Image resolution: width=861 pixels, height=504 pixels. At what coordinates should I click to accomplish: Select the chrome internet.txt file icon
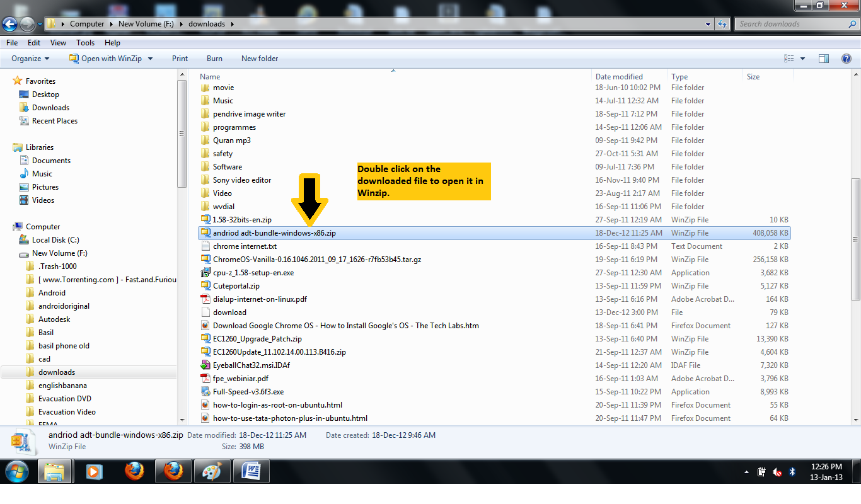pyautogui.click(x=205, y=246)
